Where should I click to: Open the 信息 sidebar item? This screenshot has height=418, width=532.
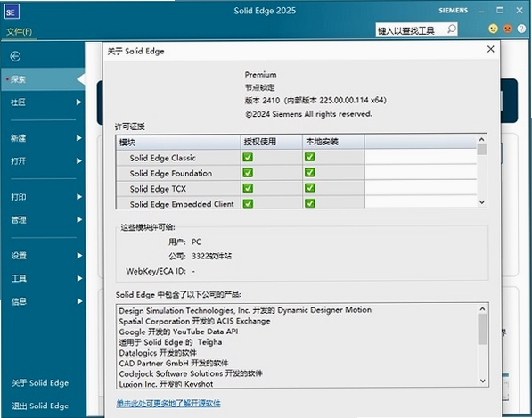click(x=43, y=301)
